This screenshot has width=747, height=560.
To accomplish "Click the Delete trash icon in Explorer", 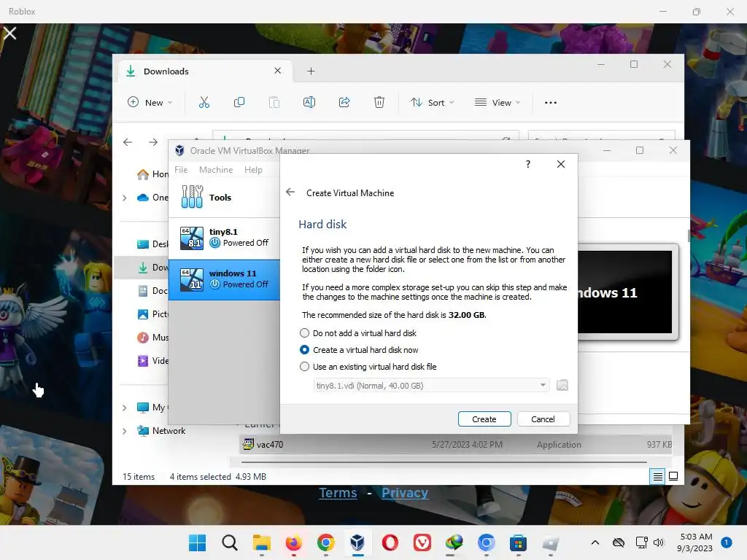I will tap(379, 102).
